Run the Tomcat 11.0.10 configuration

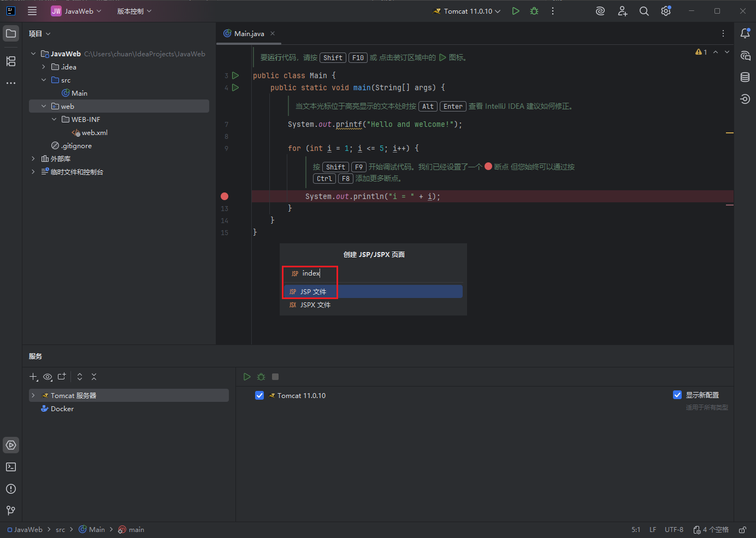[516, 11]
